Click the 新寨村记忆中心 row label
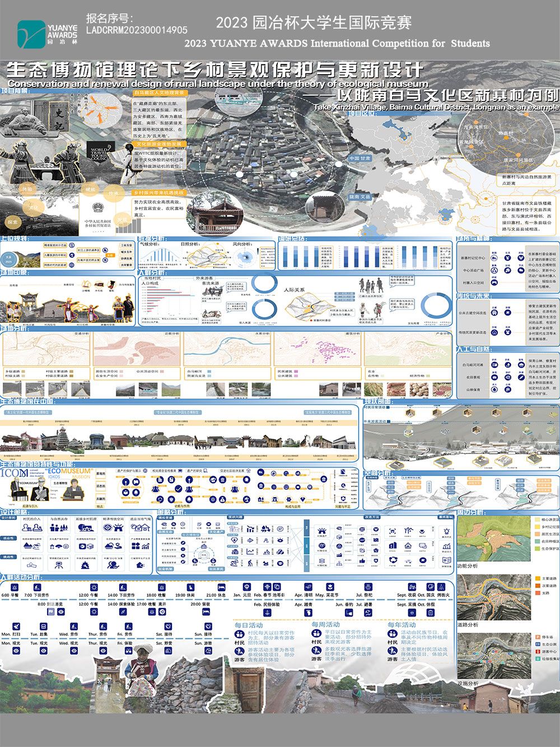The height and width of the screenshot is (747, 560). (x=474, y=258)
